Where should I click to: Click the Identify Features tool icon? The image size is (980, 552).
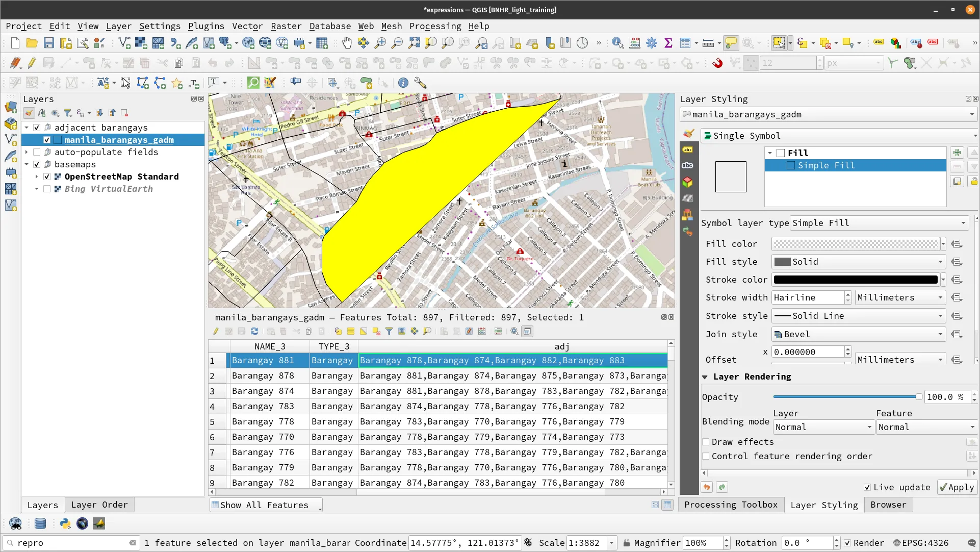coord(617,43)
